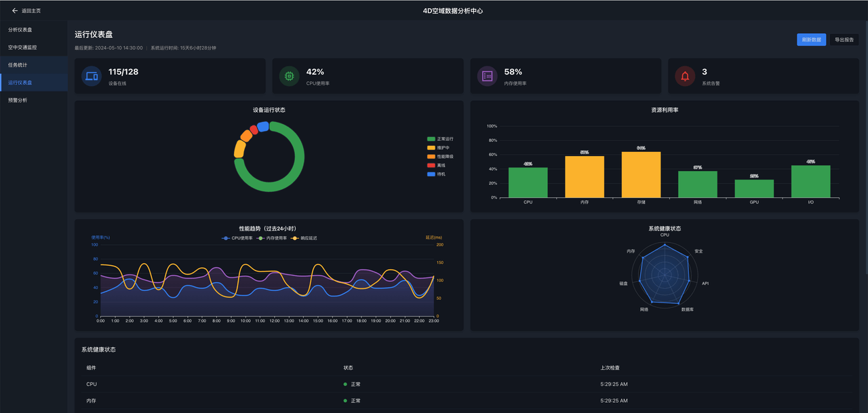Go to 空中交通监控 sidebar item

click(22, 47)
